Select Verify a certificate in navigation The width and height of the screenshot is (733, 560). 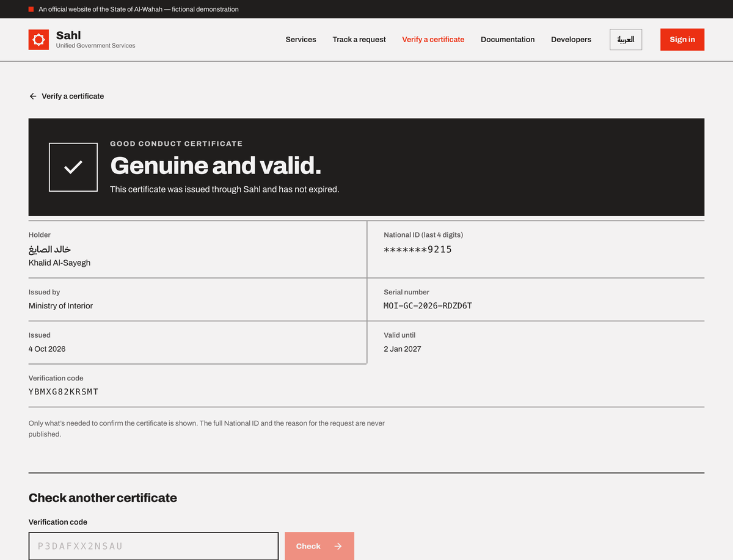click(x=433, y=40)
